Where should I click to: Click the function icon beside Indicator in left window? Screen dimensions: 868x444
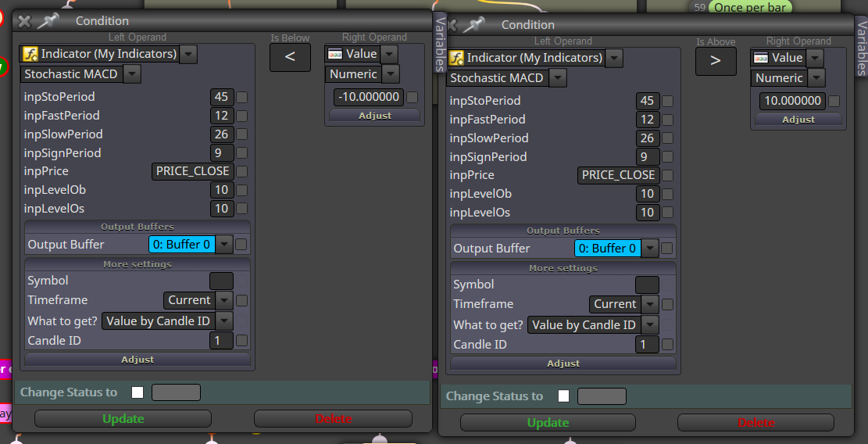[x=30, y=54]
